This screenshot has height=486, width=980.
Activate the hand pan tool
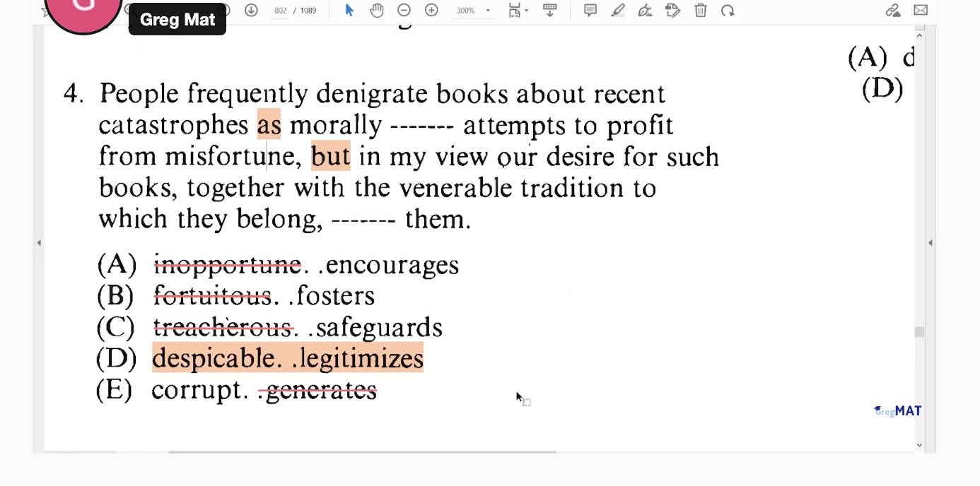click(376, 10)
